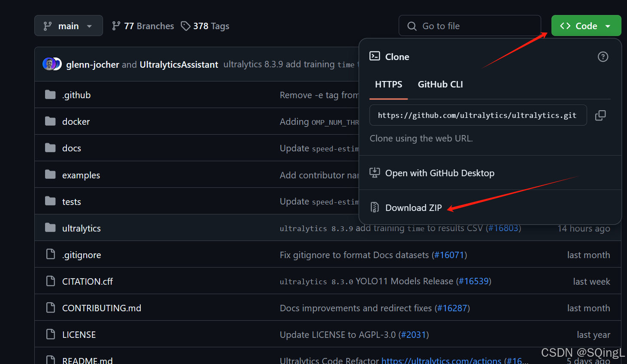Click the 'last month' timestamp for .gitignore

tap(588, 255)
